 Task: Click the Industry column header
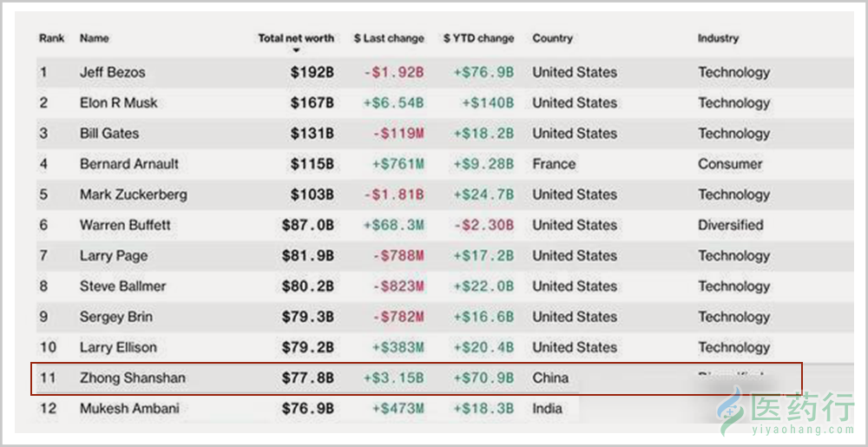[x=718, y=39]
